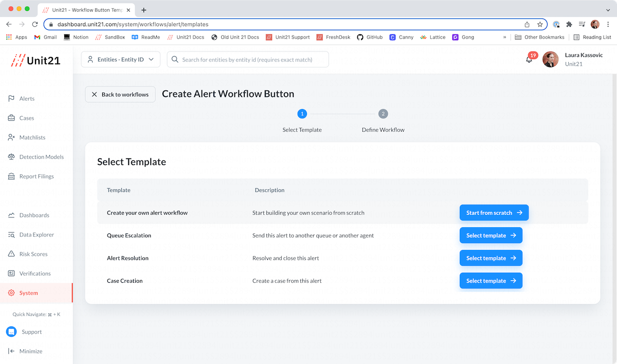Image resolution: width=617 pixels, height=364 pixels.
Task: Click Matchlists people icon in sidebar
Action: 11,138
